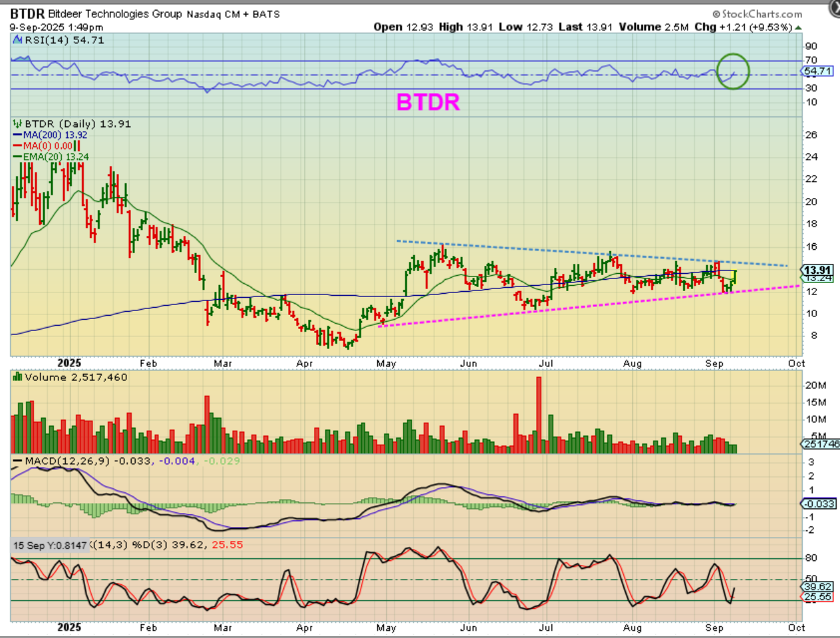Click the 'Oct' label under the price panel
840x638 pixels.
coord(796,364)
